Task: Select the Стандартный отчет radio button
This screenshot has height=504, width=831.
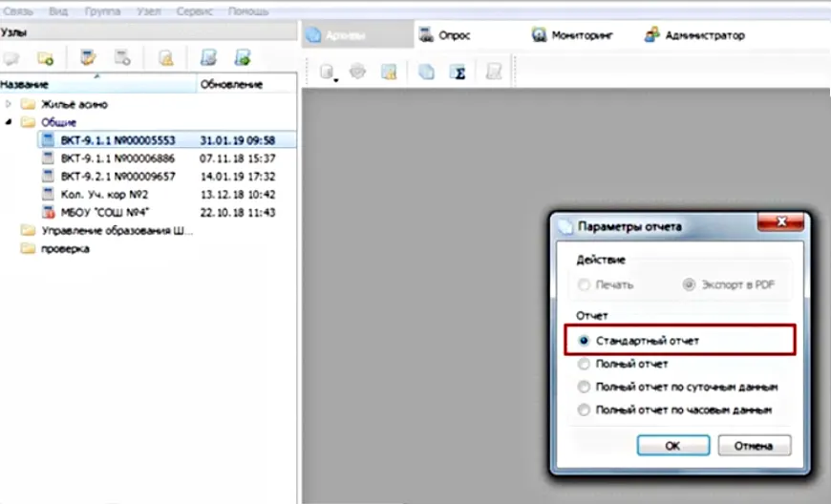Action: tap(585, 340)
